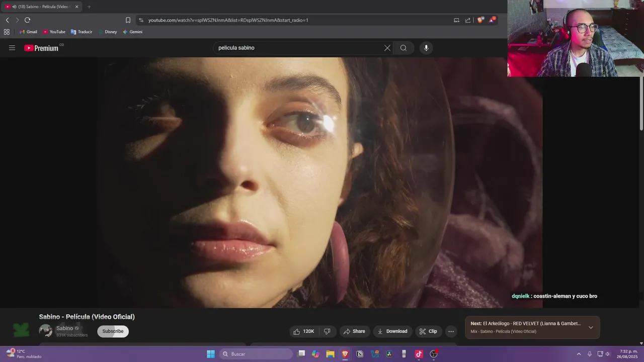The width and height of the screenshot is (644, 362).
Task: Go back in the browser
Action: 7,20
